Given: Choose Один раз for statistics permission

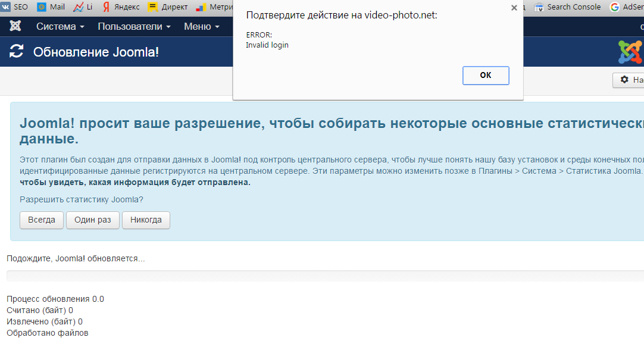Looking at the screenshot, I should (x=92, y=220).
